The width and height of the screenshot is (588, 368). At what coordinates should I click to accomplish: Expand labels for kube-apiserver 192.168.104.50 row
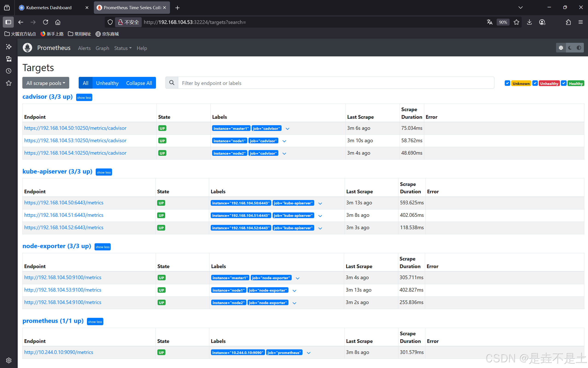pos(320,203)
